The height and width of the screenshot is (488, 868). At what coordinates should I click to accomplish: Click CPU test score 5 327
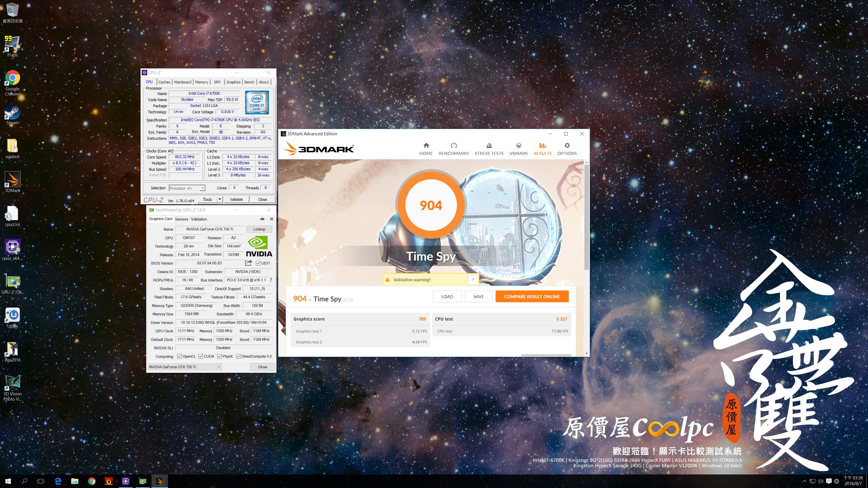click(x=561, y=319)
